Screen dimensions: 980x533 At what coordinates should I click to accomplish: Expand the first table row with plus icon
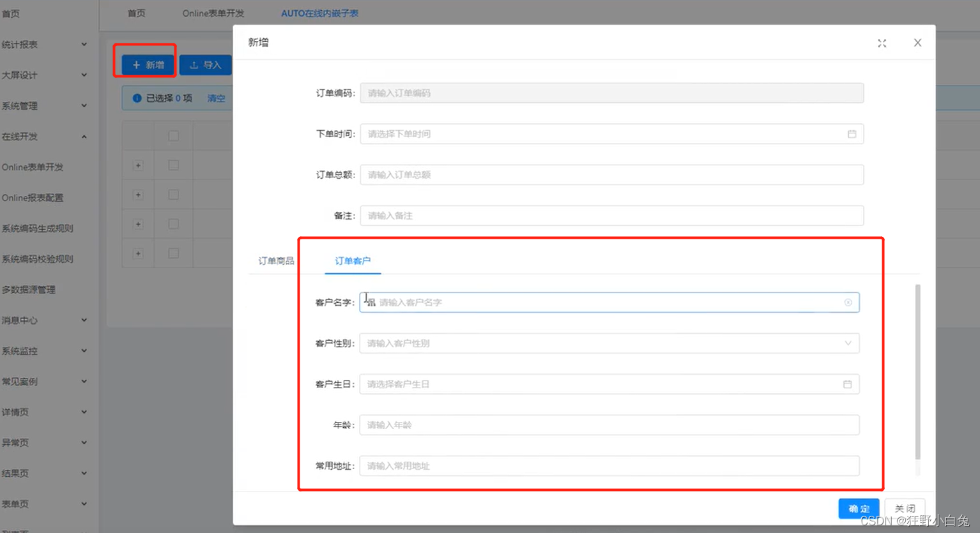tap(138, 165)
